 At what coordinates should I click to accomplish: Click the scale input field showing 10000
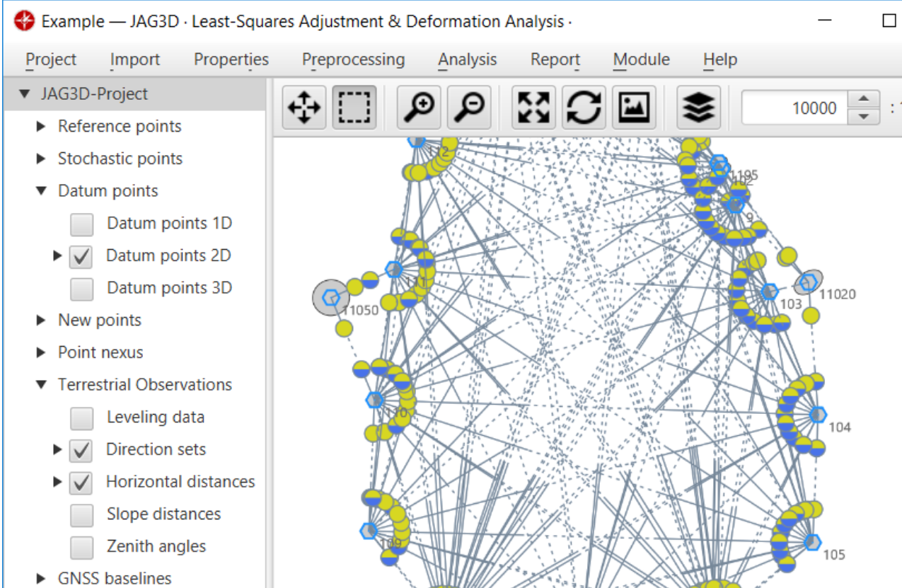point(792,108)
